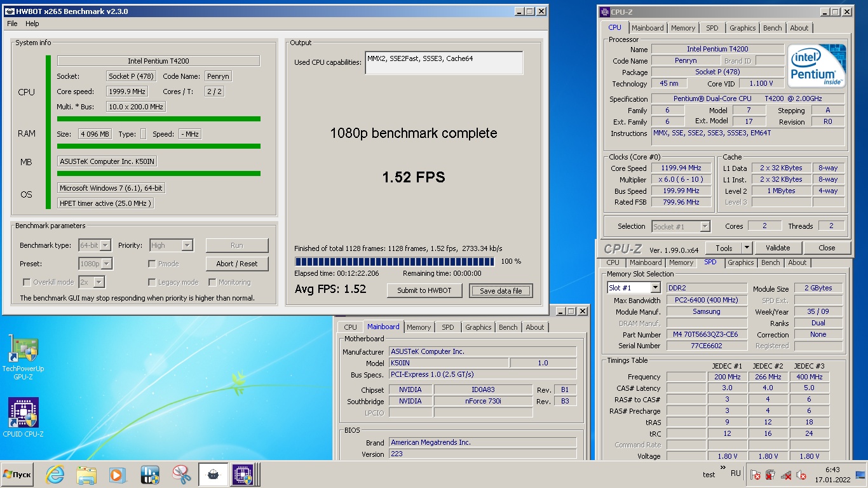The width and height of the screenshot is (868, 488).
Task: Click the Intel Pentium T4200 CPU name field
Action: (x=158, y=61)
